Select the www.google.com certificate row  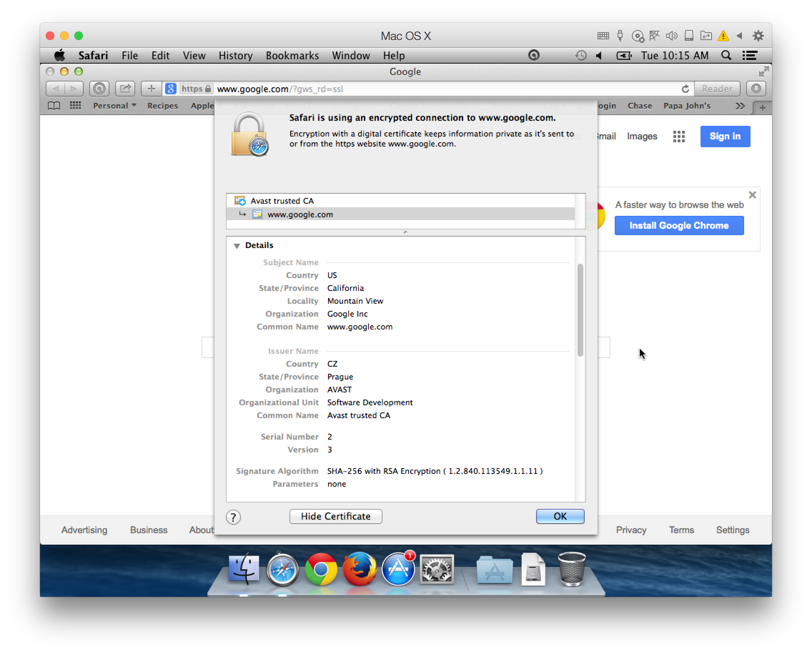(401, 214)
